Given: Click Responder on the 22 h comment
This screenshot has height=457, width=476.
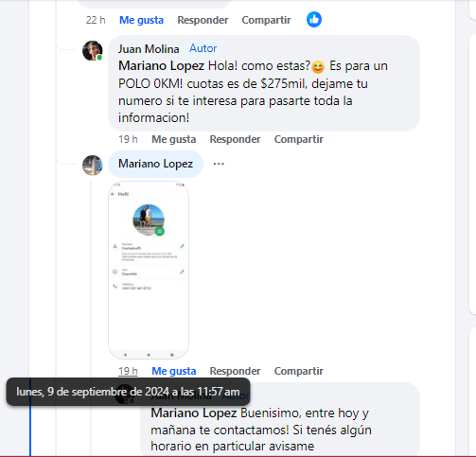Looking at the screenshot, I should tap(203, 20).
